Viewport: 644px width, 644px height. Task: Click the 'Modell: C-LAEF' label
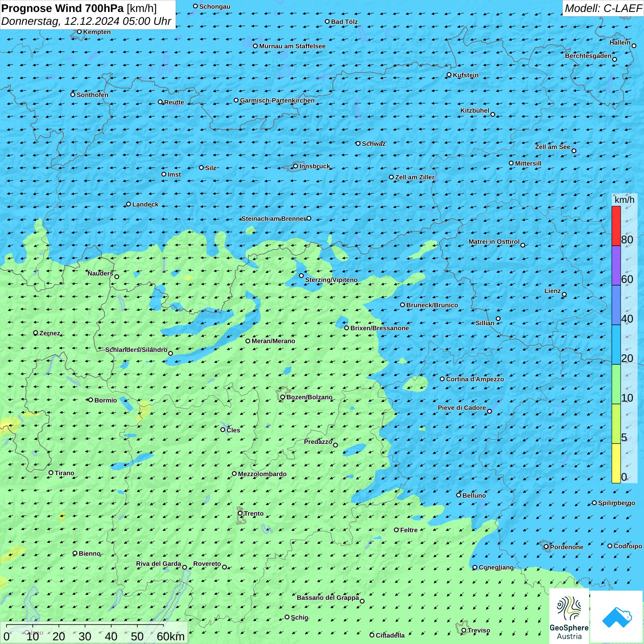(603, 8)
